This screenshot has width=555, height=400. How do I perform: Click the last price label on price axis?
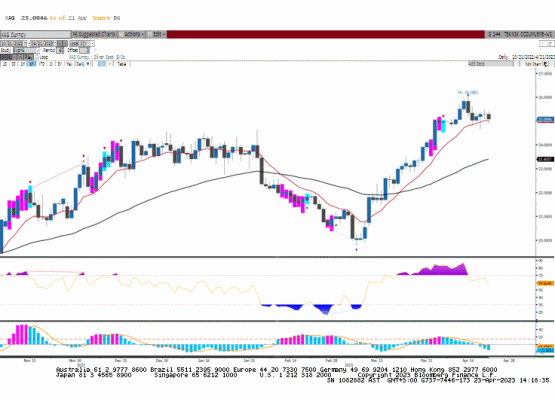[x=545, y=120]
